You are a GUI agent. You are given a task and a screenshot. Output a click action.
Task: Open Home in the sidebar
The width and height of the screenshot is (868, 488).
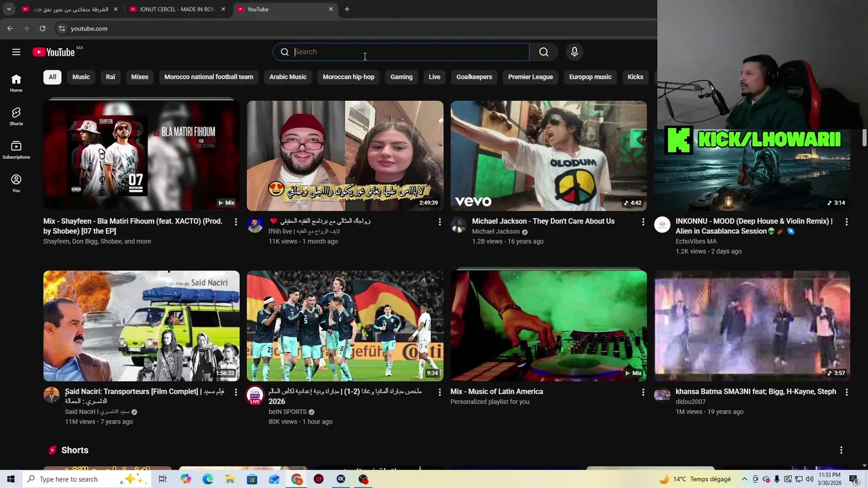pos(16,83)
